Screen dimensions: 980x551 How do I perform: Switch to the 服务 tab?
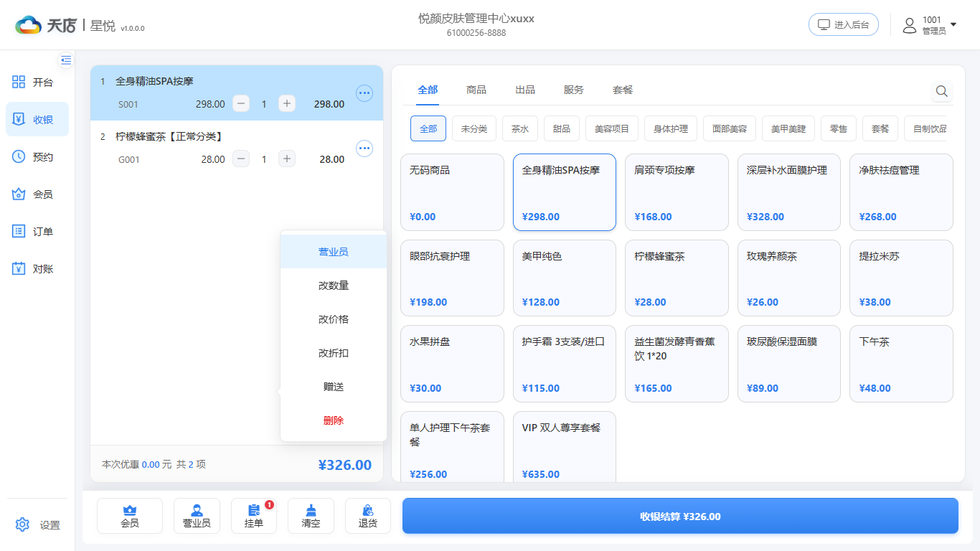(x=574, y=90)
